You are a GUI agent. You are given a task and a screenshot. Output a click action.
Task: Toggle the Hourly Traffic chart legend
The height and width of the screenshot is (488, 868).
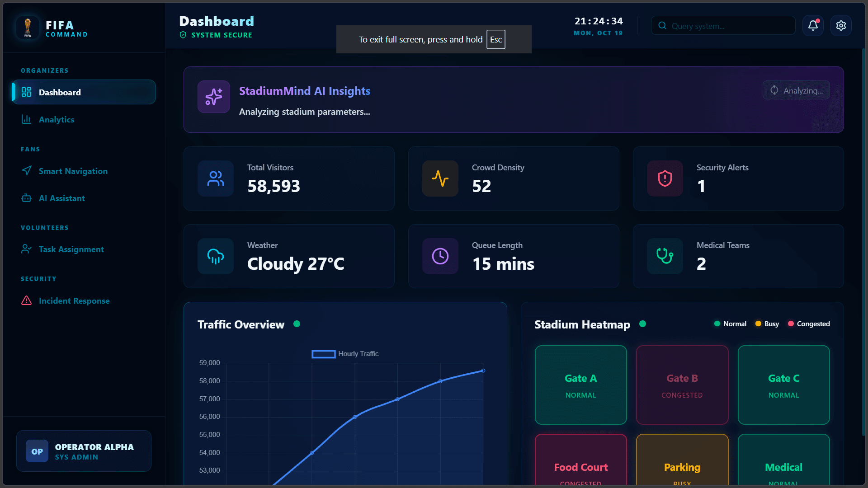point(345,354)
